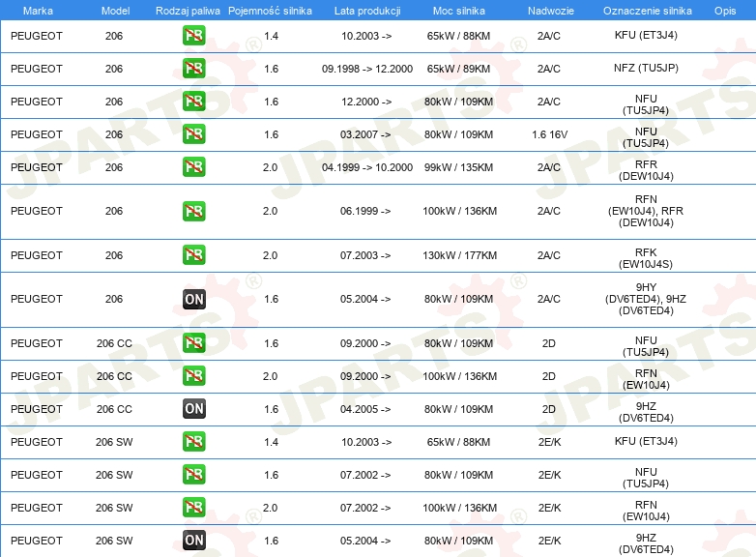
Task: Click the Model column header
Action: [x=115, y=11]
